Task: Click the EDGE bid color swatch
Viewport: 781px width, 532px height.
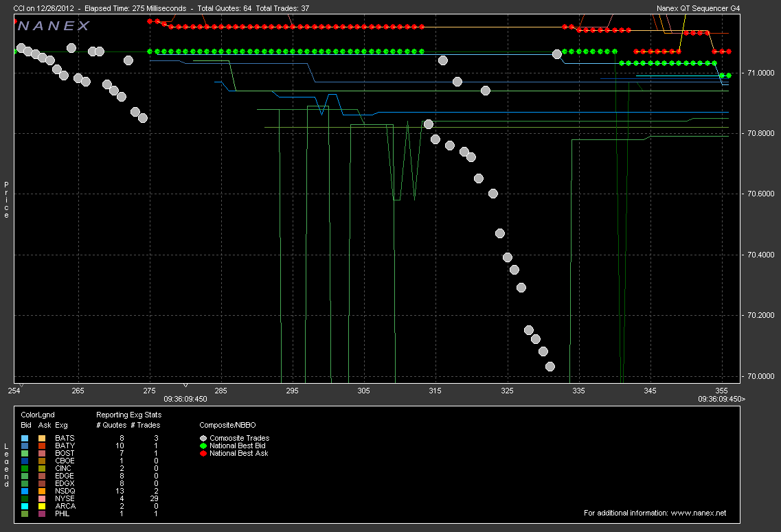Action: [25, 476]
